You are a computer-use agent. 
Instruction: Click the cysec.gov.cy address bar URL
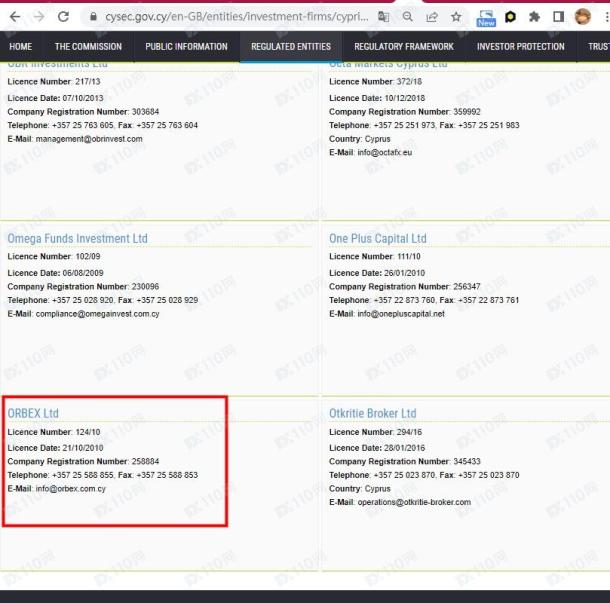click(237, 17)
